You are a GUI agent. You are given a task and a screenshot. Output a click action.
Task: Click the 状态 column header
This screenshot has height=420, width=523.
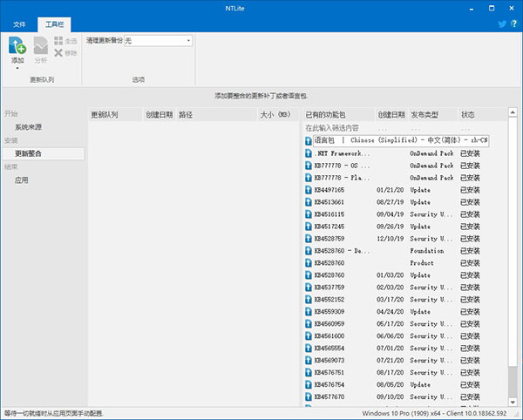click(x=482, y=115)
